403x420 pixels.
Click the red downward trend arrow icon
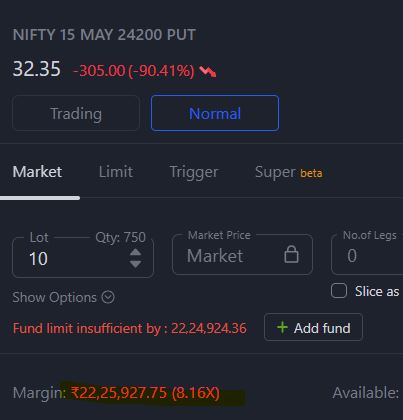tap(208, 71)
